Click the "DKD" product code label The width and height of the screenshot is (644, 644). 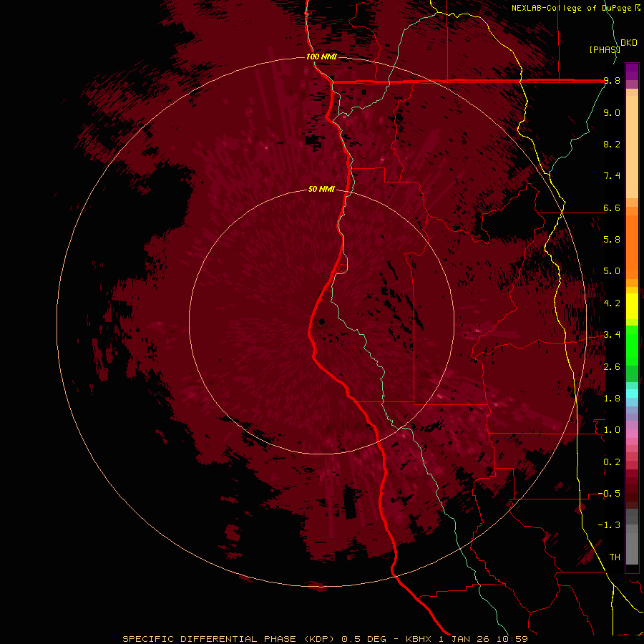[629, 43]
